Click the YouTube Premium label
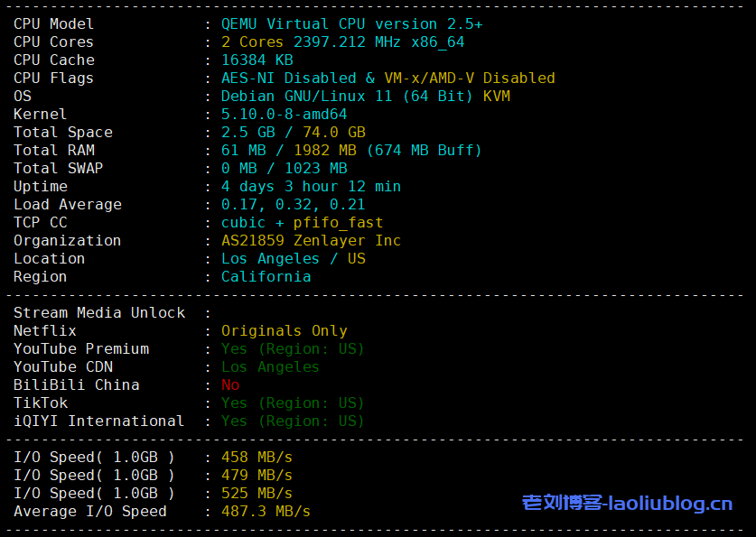Viewport: 756px width, 537px height. pos(81,349)
